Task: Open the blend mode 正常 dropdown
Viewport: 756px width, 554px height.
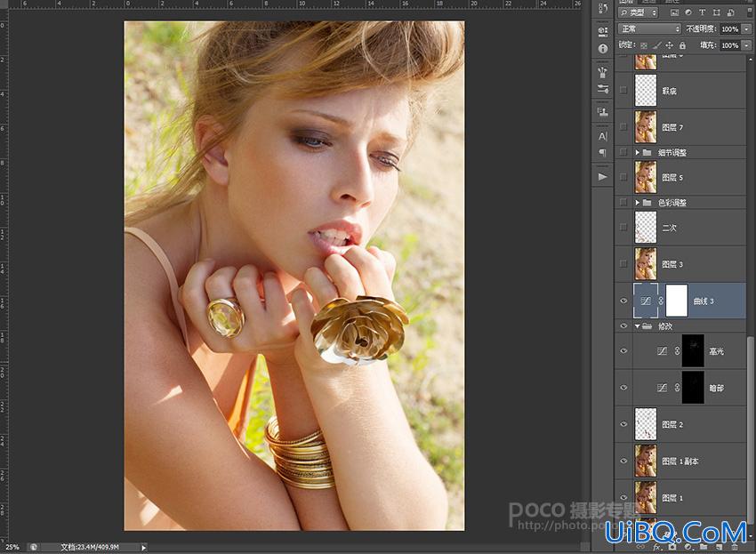Action: pyautogui.click(x=649, y=29)
